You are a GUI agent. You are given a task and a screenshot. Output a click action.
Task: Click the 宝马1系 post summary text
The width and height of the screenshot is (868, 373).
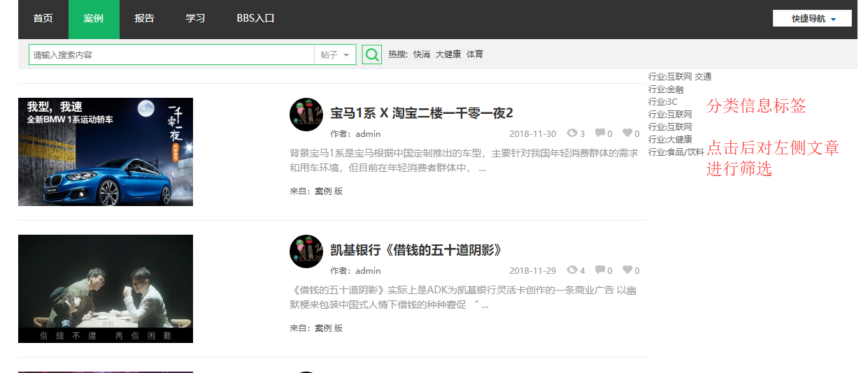click(x=464, y=160)
